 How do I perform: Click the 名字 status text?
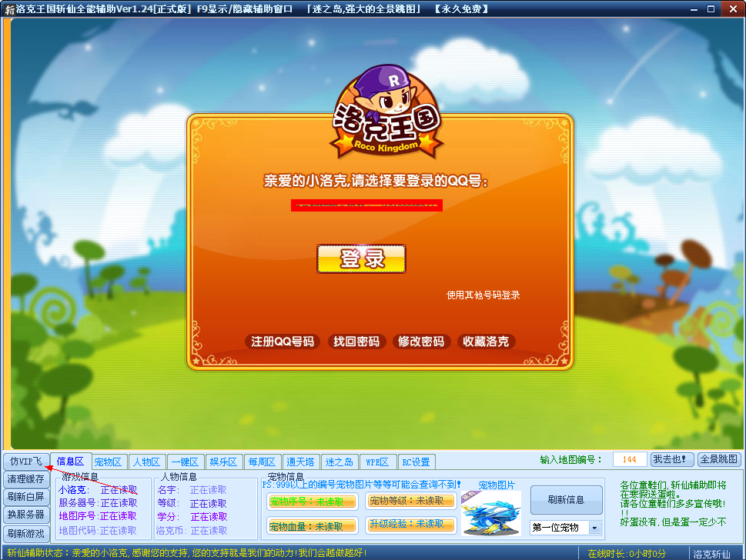[209, 490]
